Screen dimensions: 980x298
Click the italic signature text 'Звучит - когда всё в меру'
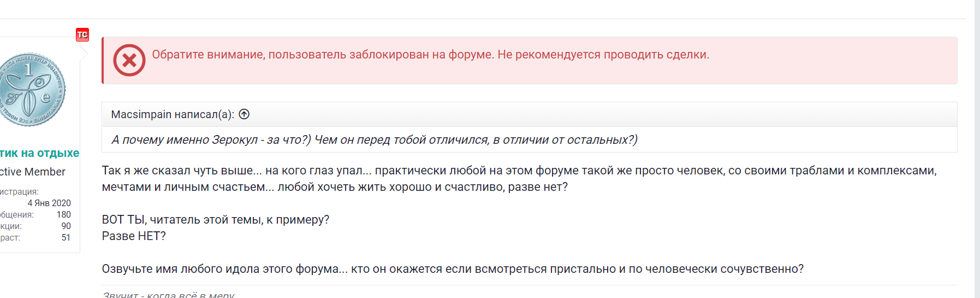pyautogui.click(x=168, y=295)
